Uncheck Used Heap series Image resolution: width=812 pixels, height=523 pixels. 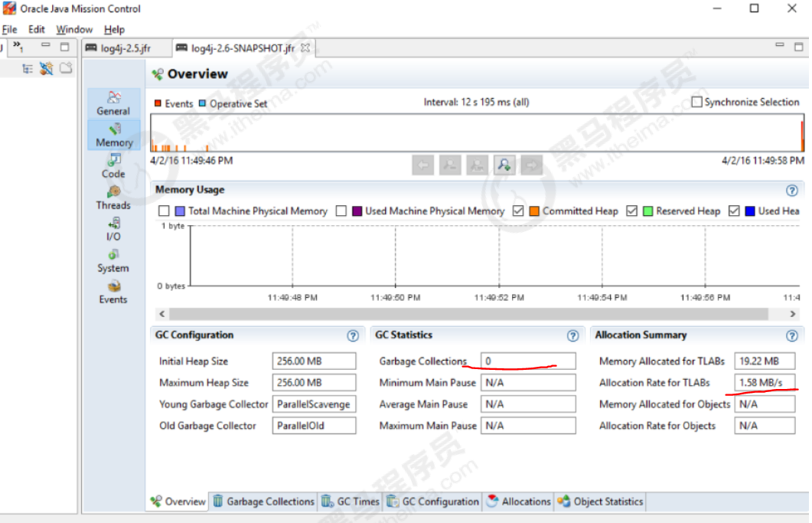pos(734,211)
